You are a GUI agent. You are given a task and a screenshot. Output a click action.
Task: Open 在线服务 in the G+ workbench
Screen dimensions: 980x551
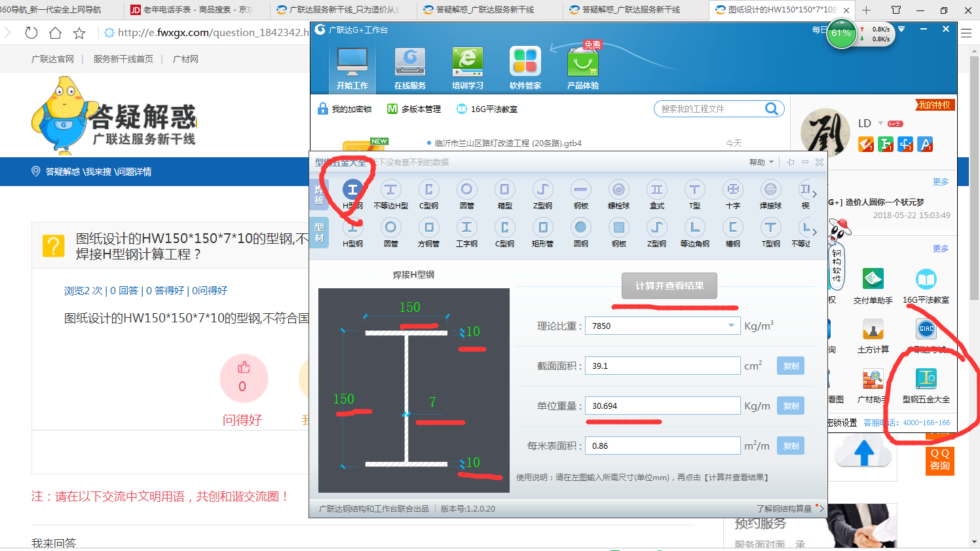point(410,68)
